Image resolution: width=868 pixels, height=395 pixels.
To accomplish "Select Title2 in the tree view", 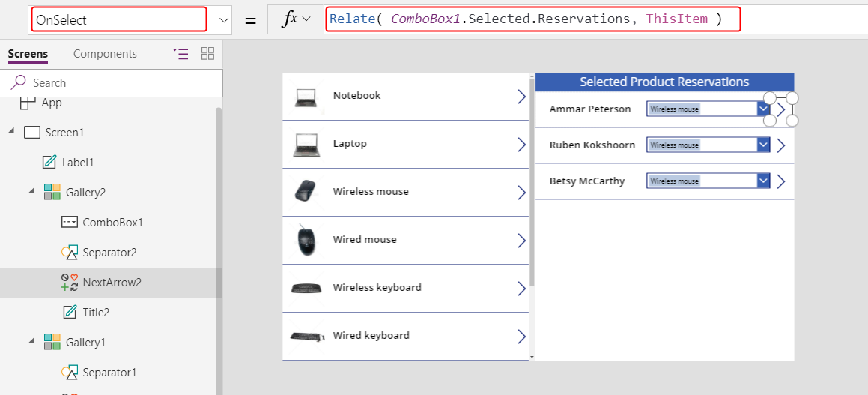I will click(96, 312).
